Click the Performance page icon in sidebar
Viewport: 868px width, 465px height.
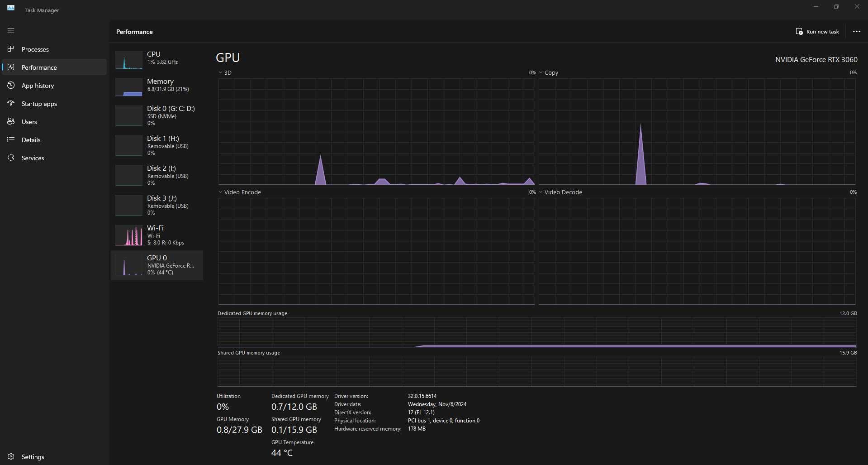point(11,67)
